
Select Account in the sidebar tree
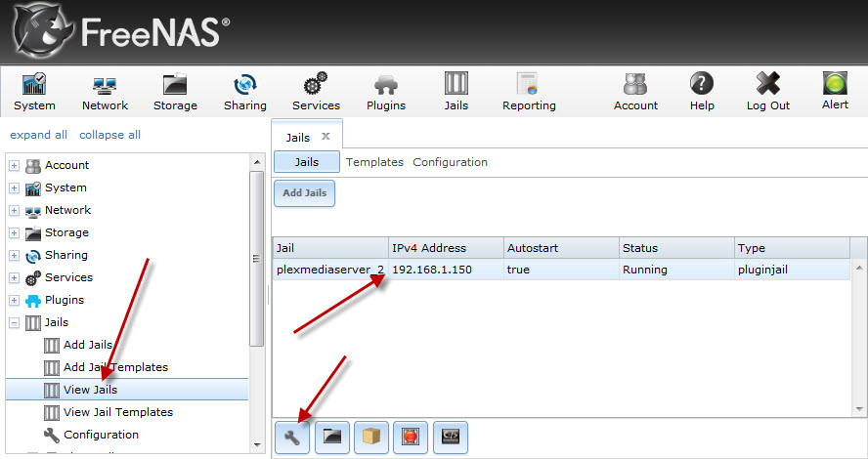pyautogui.click(x=66, y=165)
